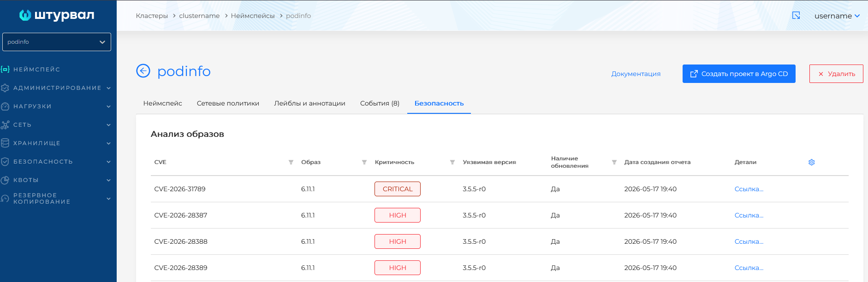Click Безопасность sidebar shield icon
This screenshot has width=868, height=282.
(5, 161)
